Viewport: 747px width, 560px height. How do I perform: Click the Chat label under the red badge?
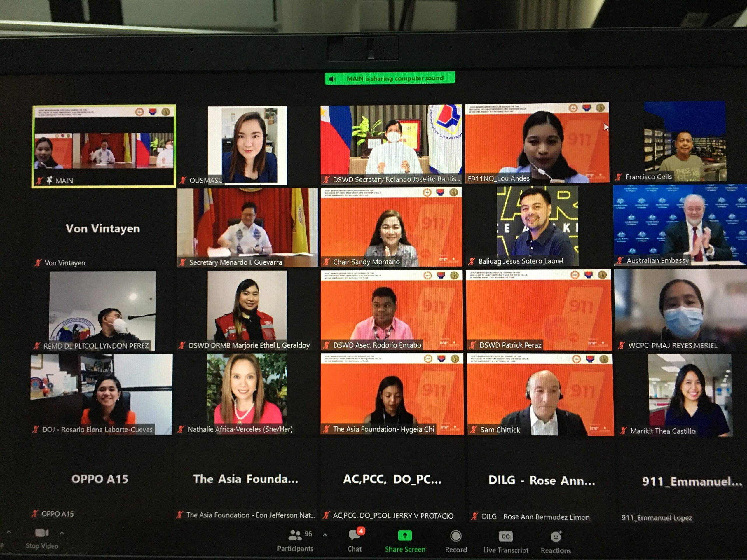355,549
